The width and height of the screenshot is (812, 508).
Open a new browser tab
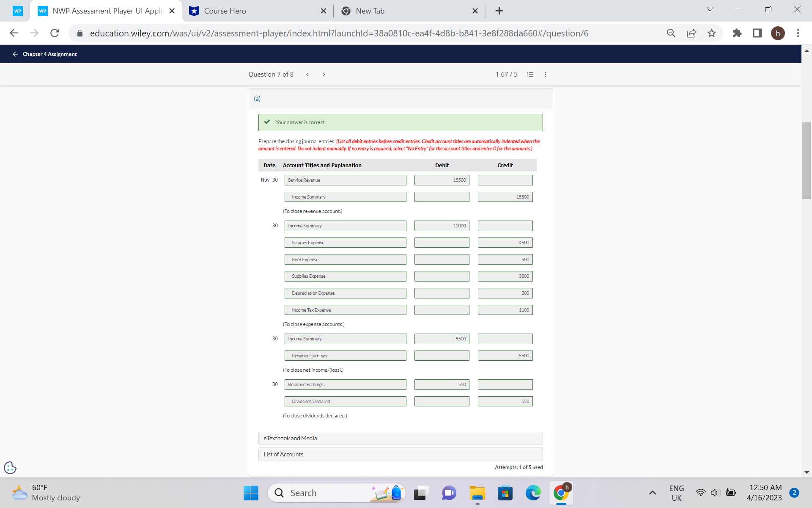[x=499, y=11]
